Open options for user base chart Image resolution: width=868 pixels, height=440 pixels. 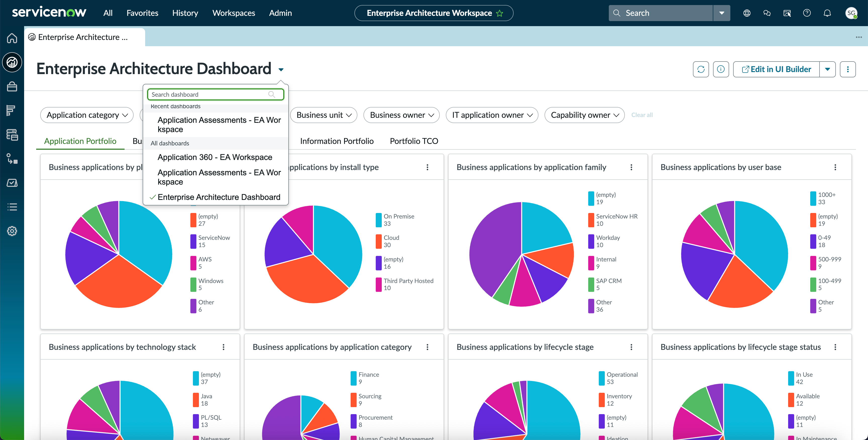coord(835,168)
